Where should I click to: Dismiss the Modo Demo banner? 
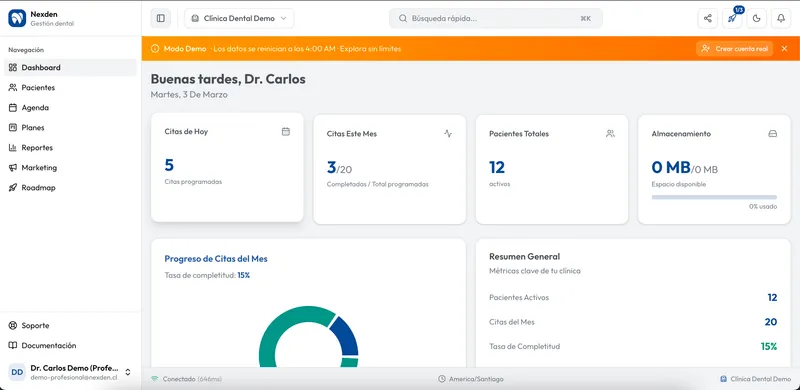[784, 48]
